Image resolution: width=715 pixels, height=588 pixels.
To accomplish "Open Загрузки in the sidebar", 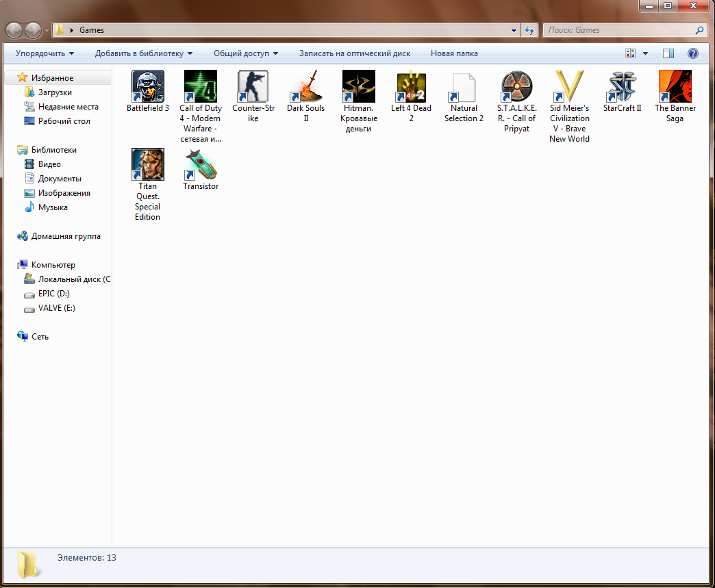I will pyautogui.click(x=55, y=92).
